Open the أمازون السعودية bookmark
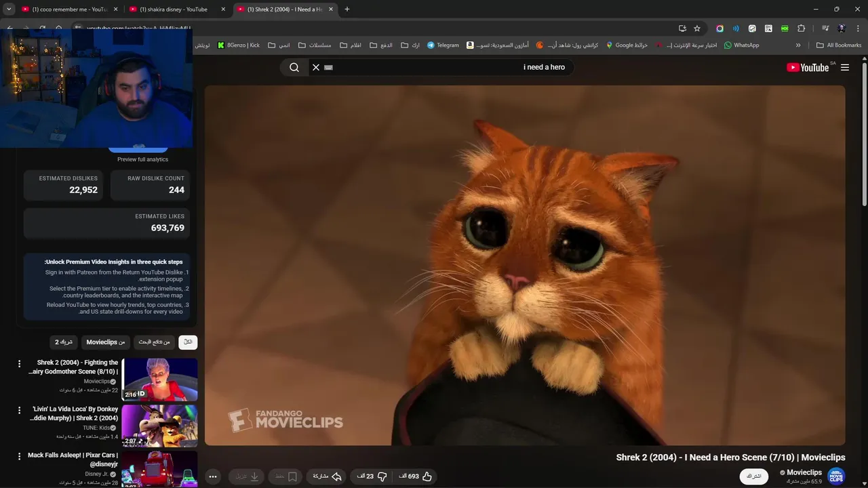Image resolution: width=868 pixels, height=488 pixels. [498, 45]
